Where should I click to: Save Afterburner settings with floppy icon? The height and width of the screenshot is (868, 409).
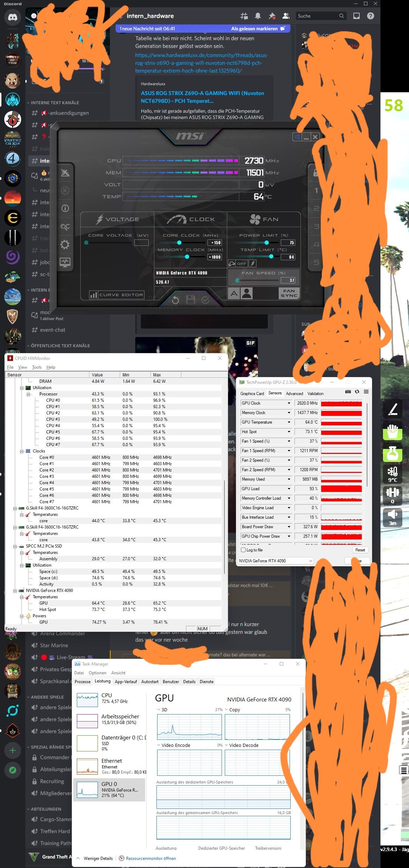(x=191, y=300)
